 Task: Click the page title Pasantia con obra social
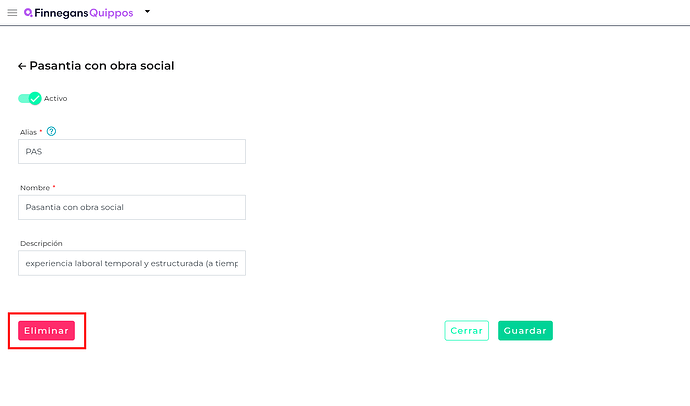pos(102,66)
